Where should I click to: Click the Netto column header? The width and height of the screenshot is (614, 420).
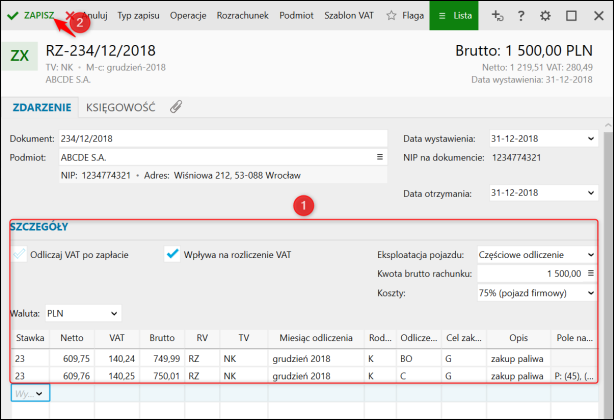(x=72, y=338)
